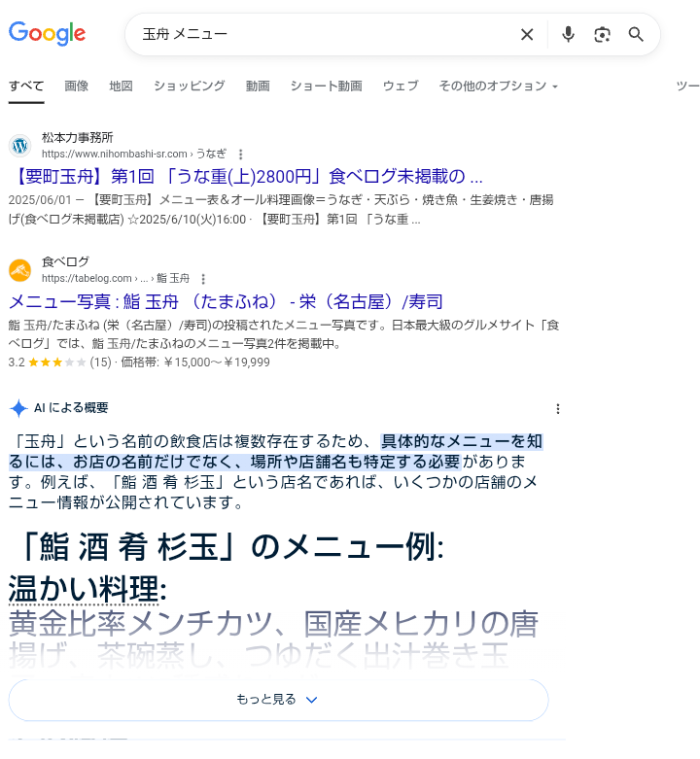This screenshot has height=759, width=700.
Task: Switch to the ショッピング tab
Action: (x=190, y=86)
